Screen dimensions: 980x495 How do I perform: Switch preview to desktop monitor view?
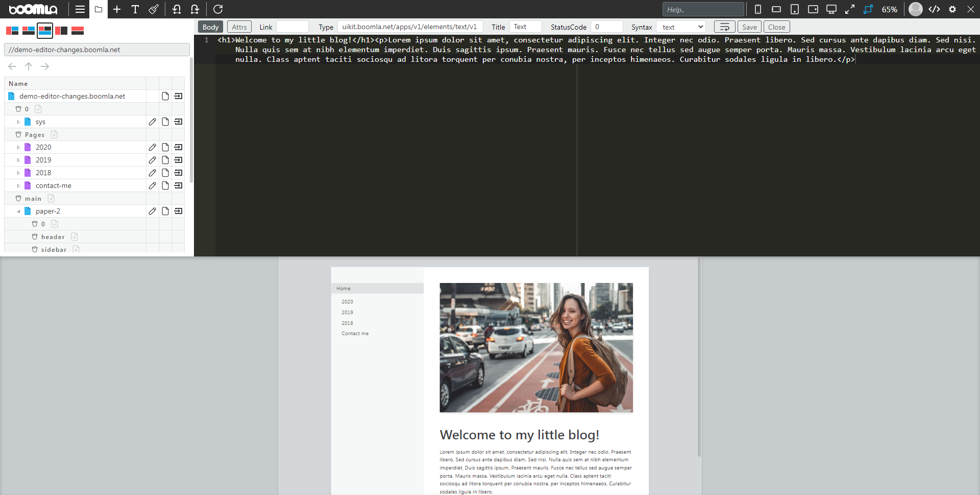(x=831, y=9)
